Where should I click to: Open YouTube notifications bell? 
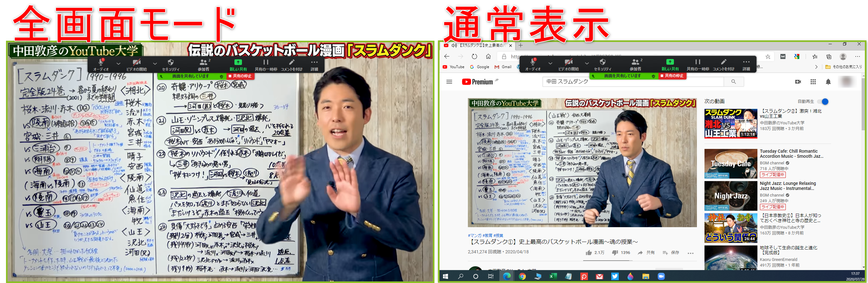coord(828,82)
